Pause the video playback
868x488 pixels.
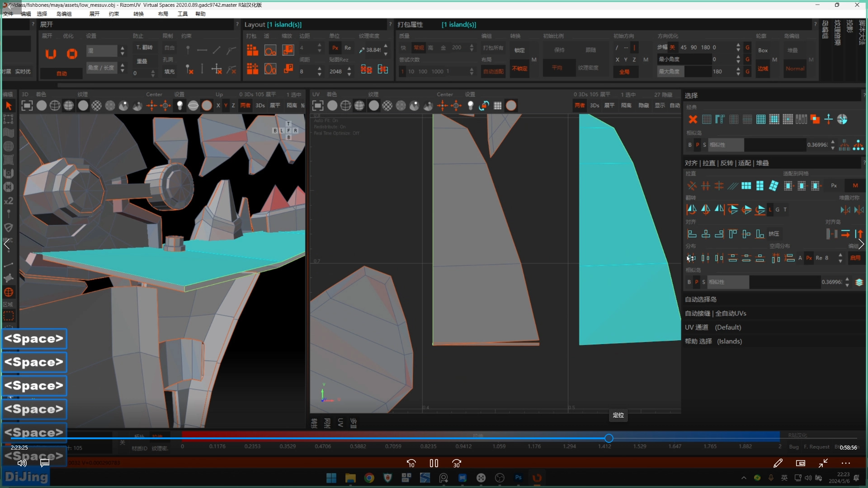[x=434, y=463]
